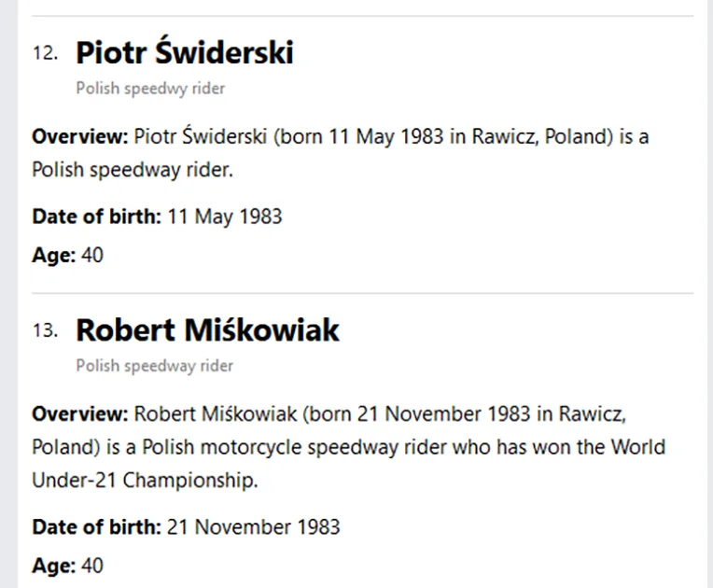Click the date value '21 November 1983' in Miśkowiak's entry
The width and height of the screenshot is (713, 588).
click(x=254, y=527)
